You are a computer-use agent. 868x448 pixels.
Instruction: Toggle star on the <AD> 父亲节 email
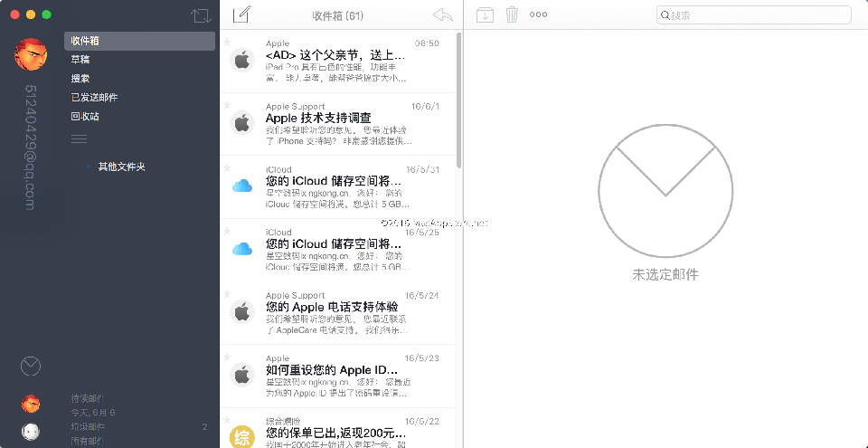227,42
